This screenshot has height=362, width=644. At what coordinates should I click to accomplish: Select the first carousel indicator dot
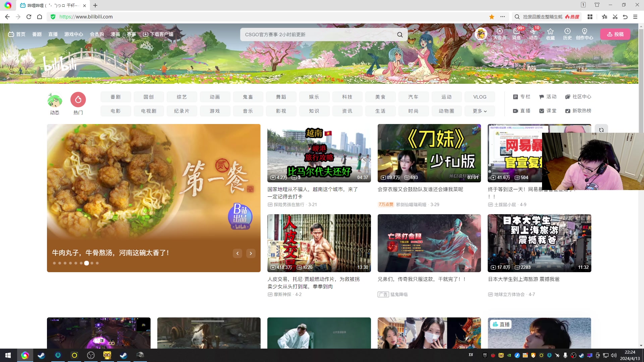pos(54,263)
